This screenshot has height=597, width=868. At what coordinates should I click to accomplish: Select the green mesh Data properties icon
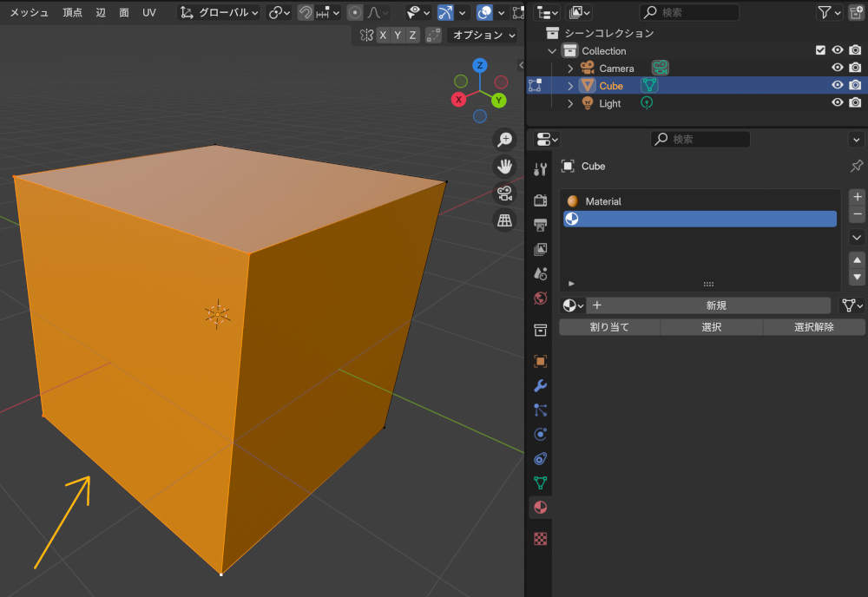pyautogui.click(x=540, y=482)
